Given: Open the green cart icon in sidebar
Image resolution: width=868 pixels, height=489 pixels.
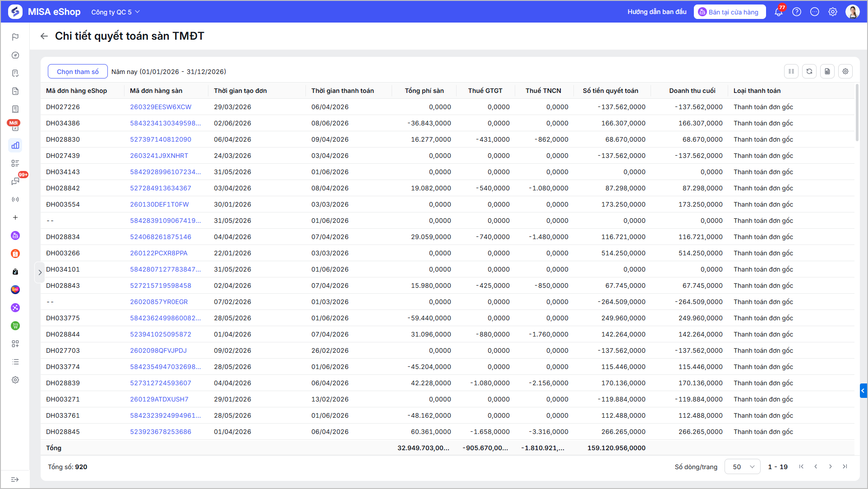Looking at the screenshot, I should pyautogui.click(x=15, y=326).
